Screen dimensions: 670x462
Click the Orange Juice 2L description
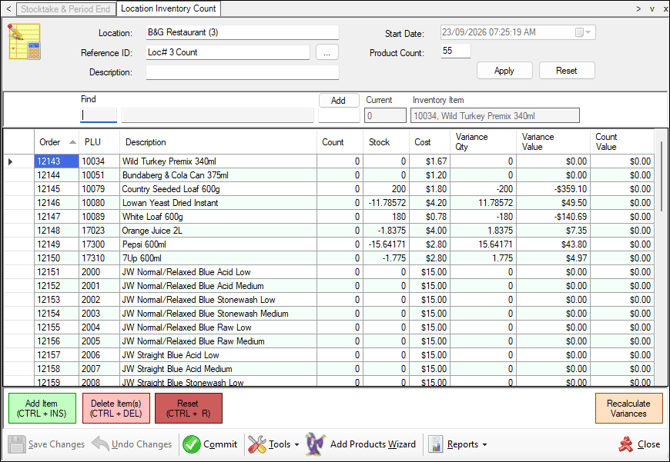pos(152,231)
